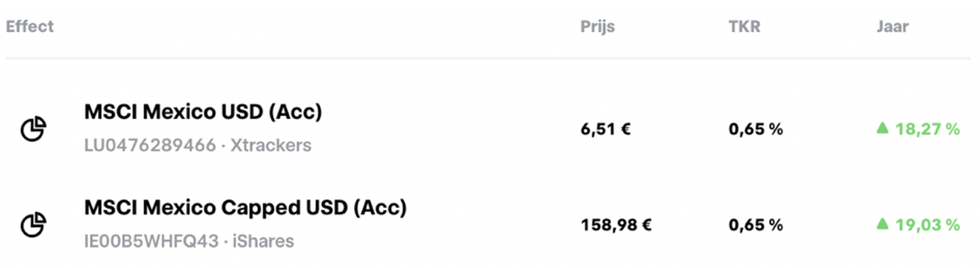Viewport: 980px width, 268px height.
Task: Click the pie chart icon beside MSCI Mexico USD
Action: pyautogui.click(x=33, y=129)
